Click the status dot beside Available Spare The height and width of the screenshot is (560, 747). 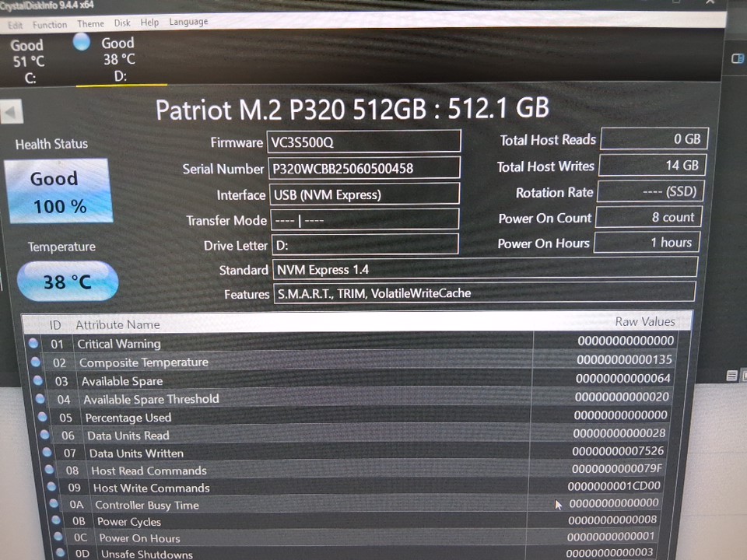pos(38,380)
